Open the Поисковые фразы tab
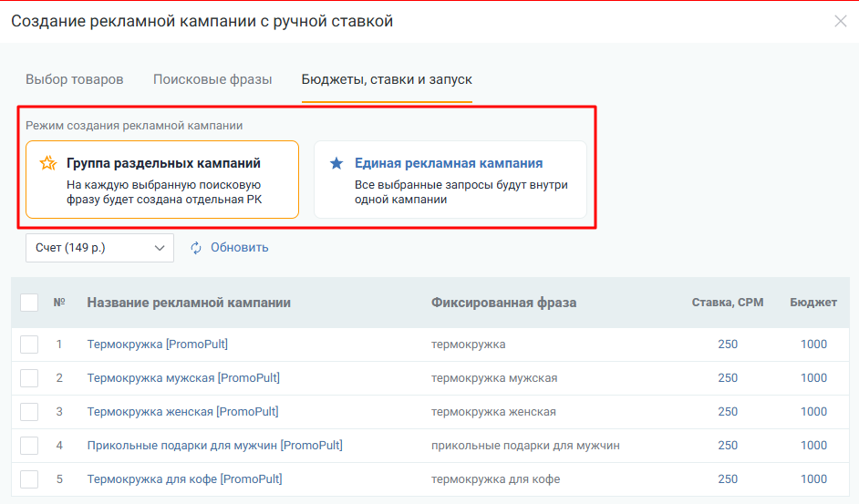Viewport: 859px width, 504px height. point(212,79)
